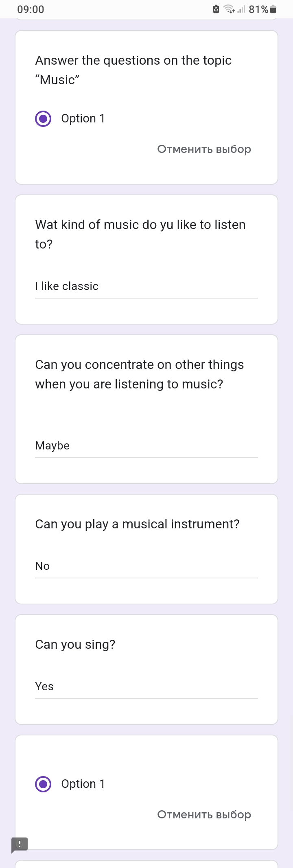This screenshot has height=868, width=293.
Task: Focus the 'I like classic' answer field
Action: 146,286
